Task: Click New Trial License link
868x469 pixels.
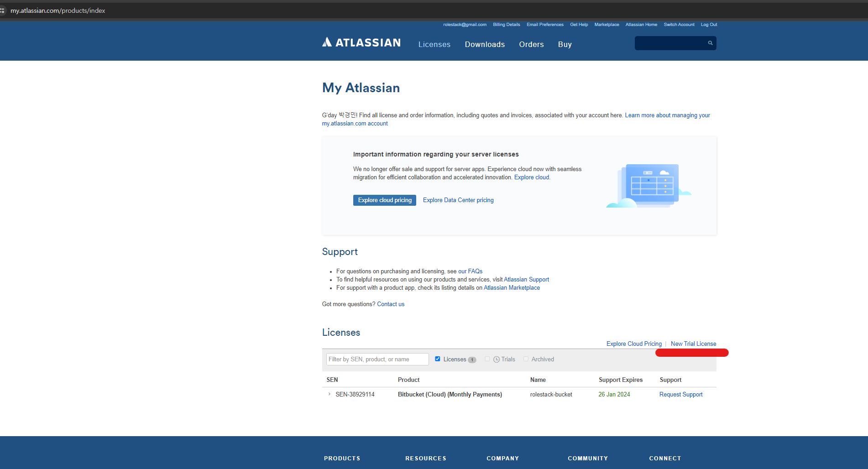Action: pos(693,344)
